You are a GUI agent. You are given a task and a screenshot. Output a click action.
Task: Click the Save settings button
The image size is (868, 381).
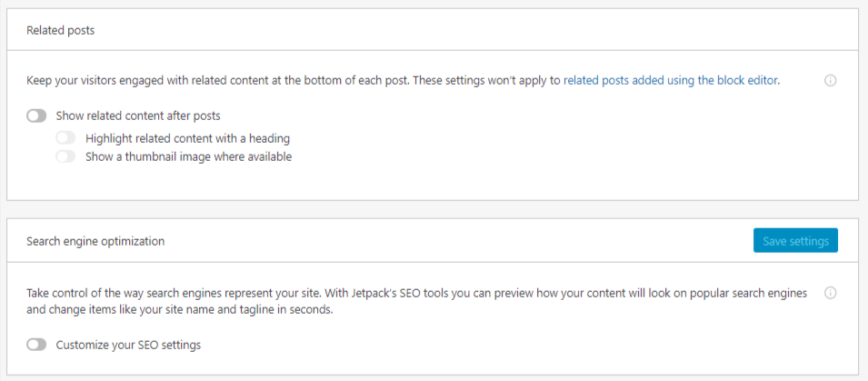pyautogui.click(x=795, y=241)
